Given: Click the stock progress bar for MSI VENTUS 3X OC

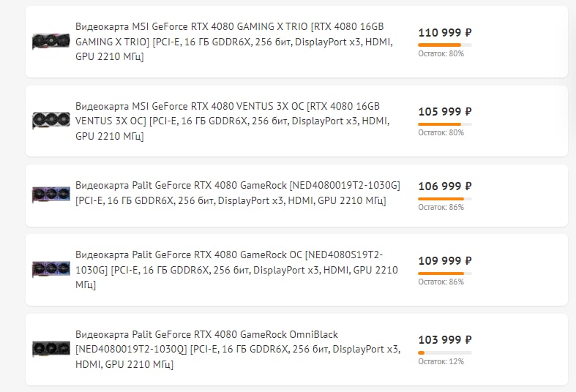Looking at the screenshot, I should (444, 124).
